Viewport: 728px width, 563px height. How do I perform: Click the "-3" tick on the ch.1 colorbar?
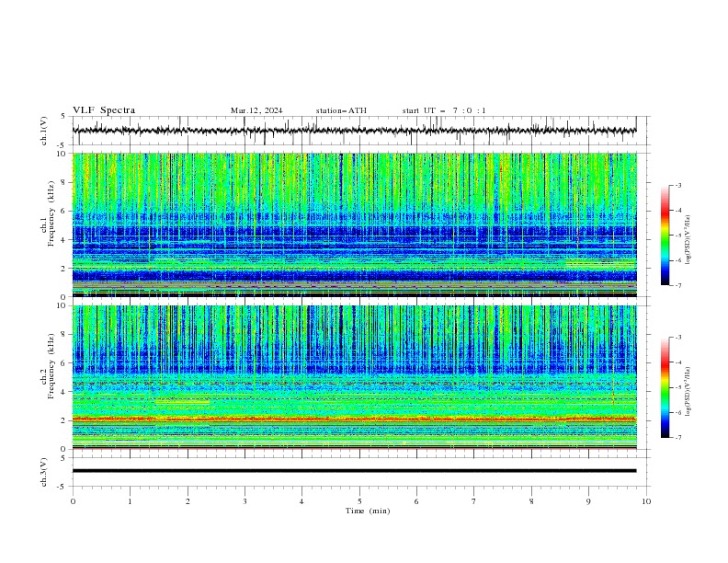678,185
